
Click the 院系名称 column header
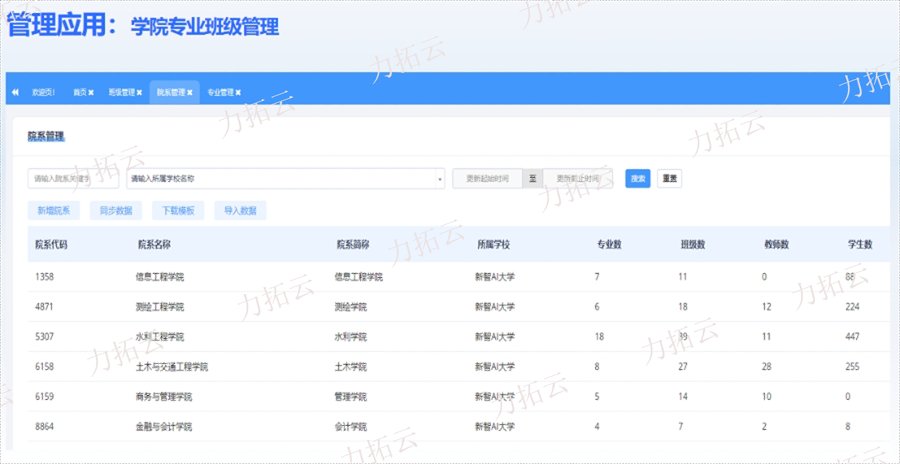pos(154,245)
